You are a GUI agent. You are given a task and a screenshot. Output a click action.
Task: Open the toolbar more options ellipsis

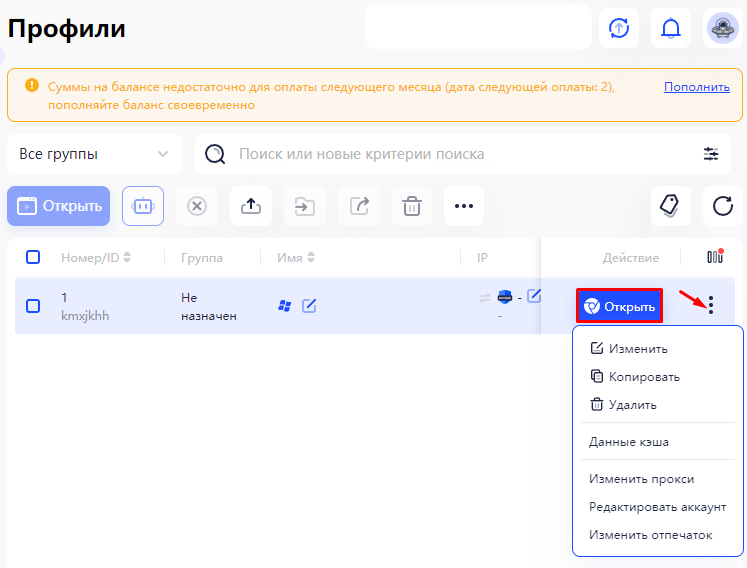pyautogui.click(x=464, y=206)
